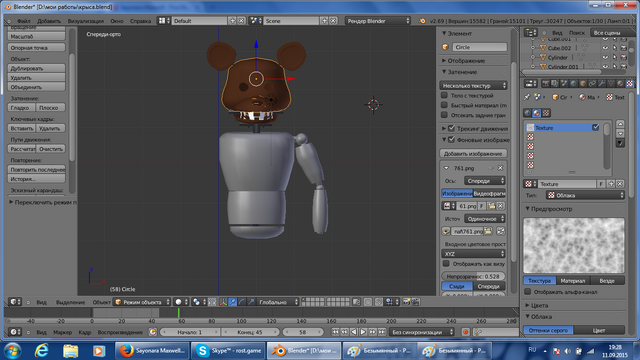Viewport: 640px width, 360px height.
Task: Open the XYZ color space dropdown
Action: (473, 253)
